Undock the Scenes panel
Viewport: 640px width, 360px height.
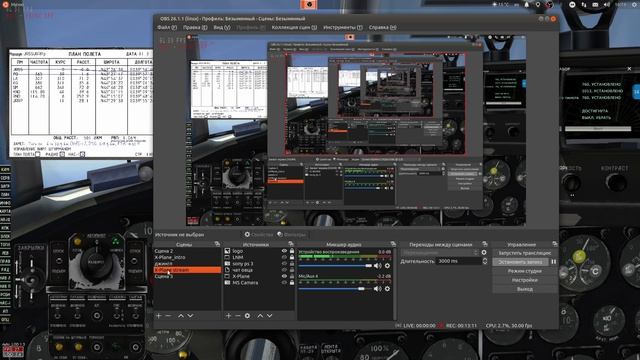(x=217, y=244)
